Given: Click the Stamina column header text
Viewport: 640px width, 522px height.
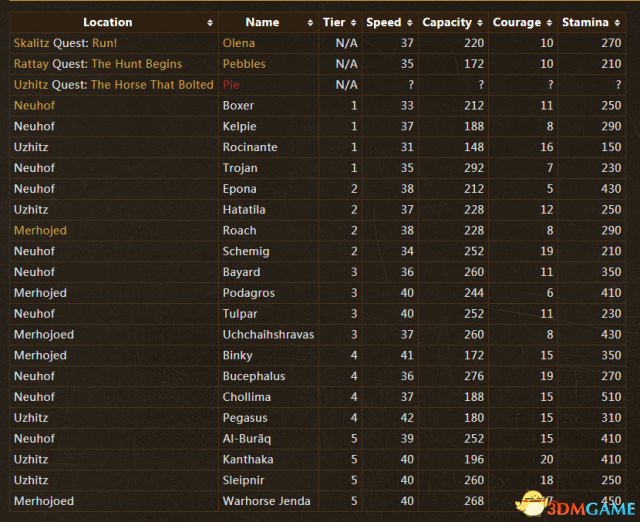Looking at the screenshot, I should pyautogui.click(x=585, y=22).
